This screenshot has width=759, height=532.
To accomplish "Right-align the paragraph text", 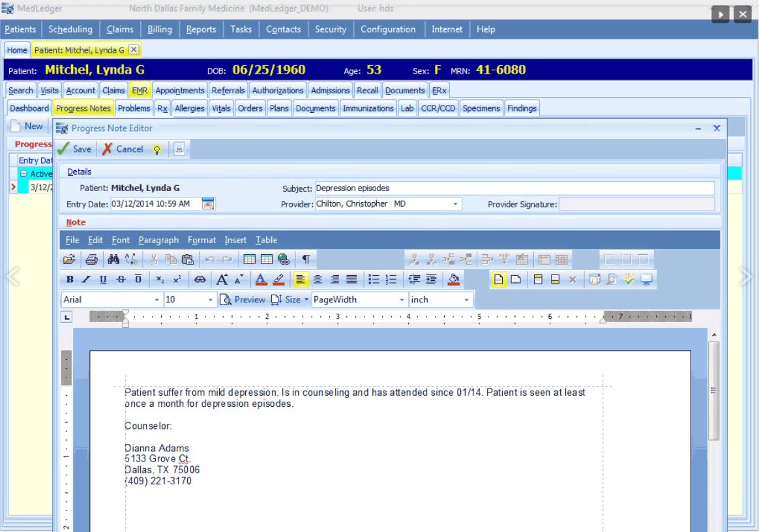I will click(x=335, y=279).
